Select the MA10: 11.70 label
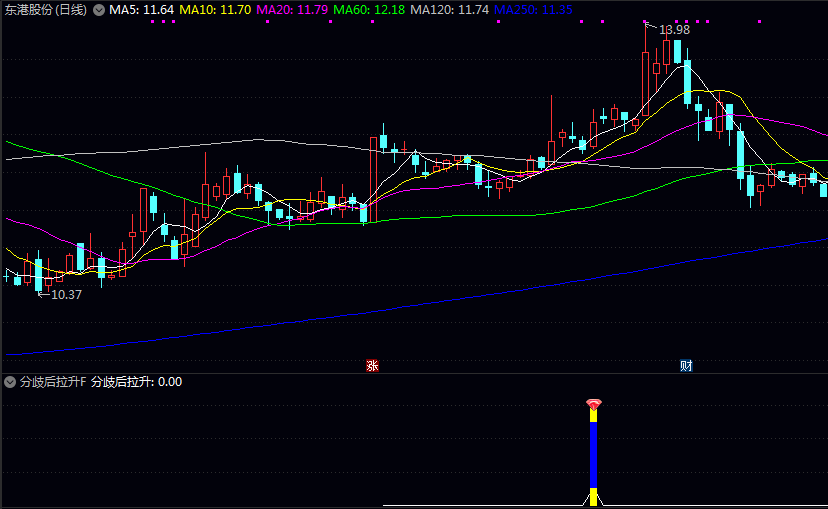 click(x=215, y=10)
